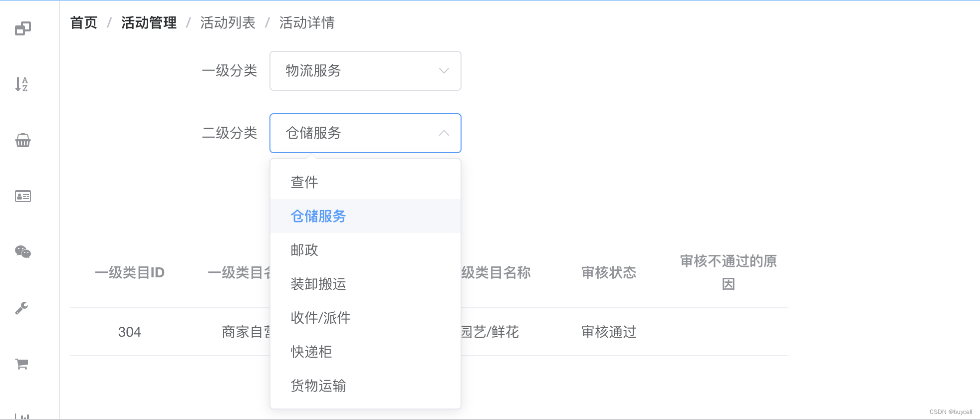Select 查件 from the dropdown list
980x420 pixels.
tap(365, 182)
